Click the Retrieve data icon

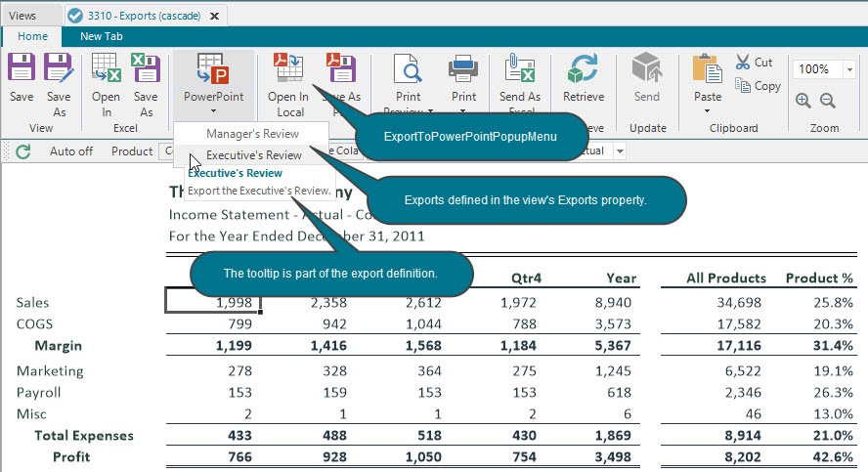click(583, 67)
